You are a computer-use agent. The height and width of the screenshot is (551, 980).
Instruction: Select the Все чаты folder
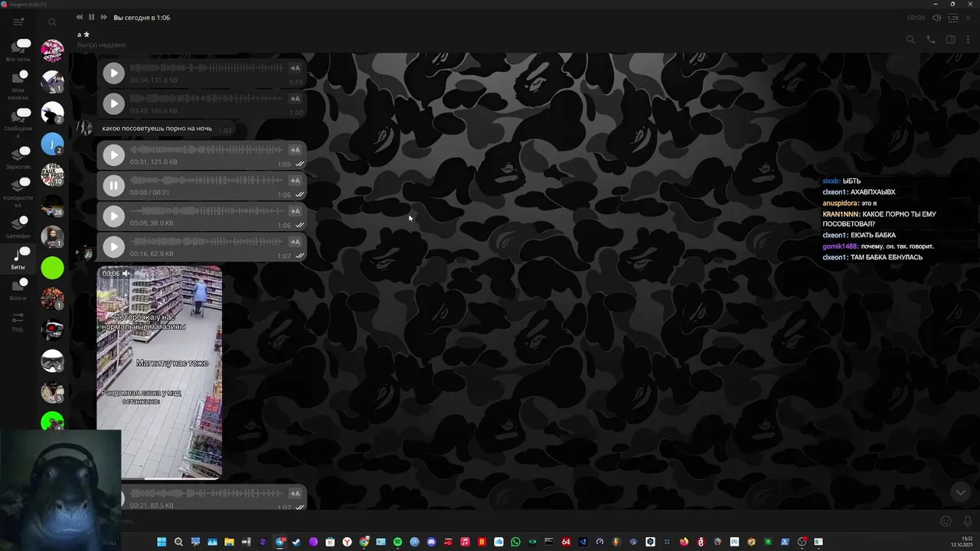[18, 51]
